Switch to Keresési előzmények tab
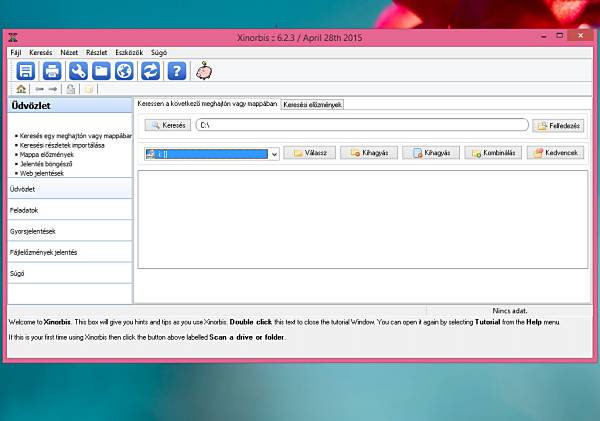The image size is (600, 421). pyautogui.click(x=312, y=104)
